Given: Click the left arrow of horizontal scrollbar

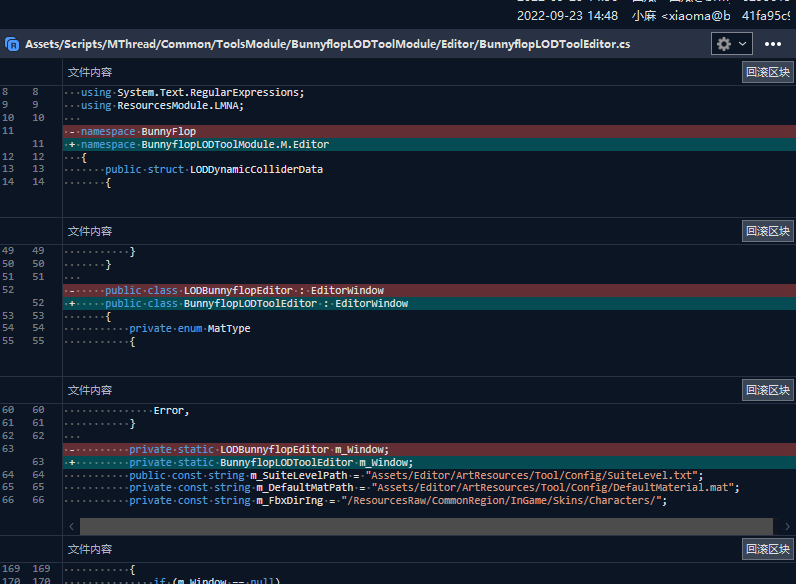Looking at the screenshot, I should tap(71, 526).
